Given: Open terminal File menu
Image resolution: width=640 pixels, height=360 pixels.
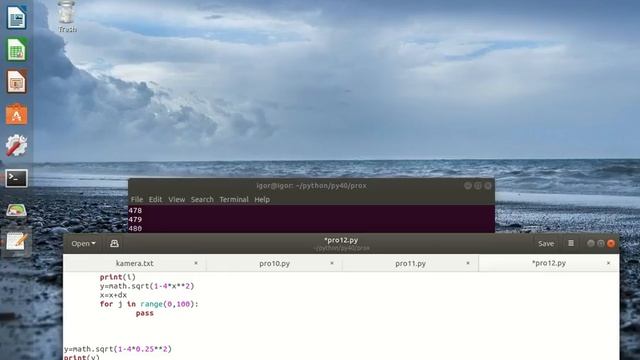Looking at the screenshot, I should pos(137,200).
